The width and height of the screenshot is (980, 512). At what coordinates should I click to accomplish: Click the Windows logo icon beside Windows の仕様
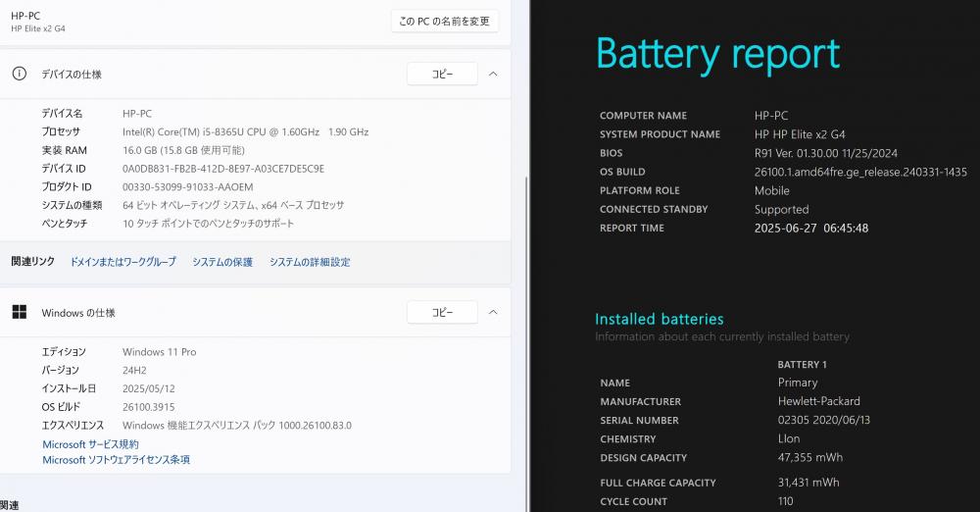coord(20,312)
